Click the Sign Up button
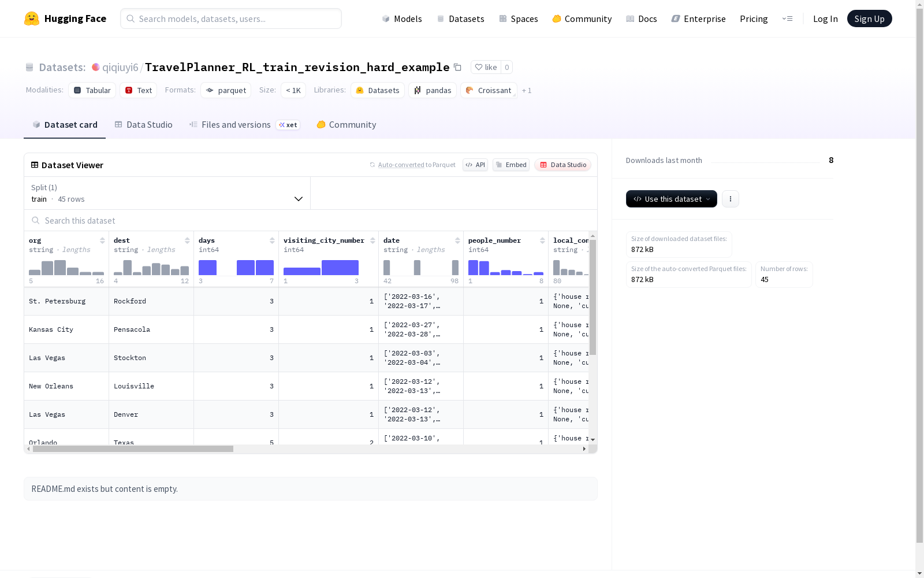Screen dimensions: 924x578 tap(870, 18)
